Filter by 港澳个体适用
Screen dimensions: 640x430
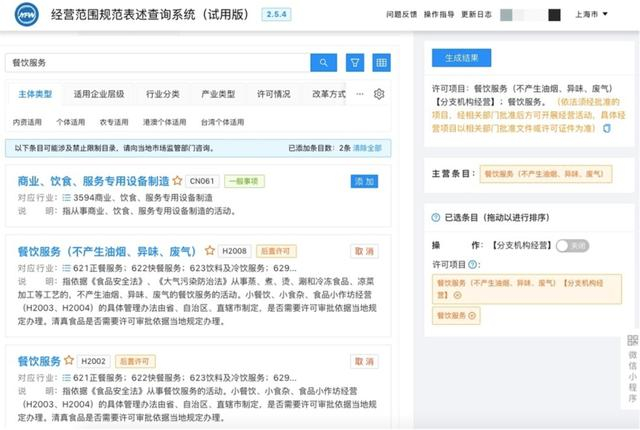(164, 122)
